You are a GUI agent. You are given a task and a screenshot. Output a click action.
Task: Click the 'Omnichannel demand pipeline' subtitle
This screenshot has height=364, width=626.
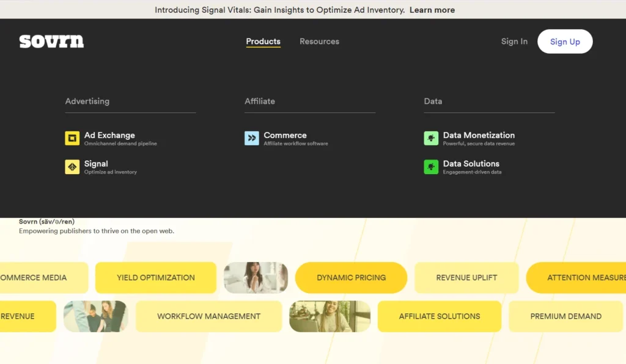[120, 144]
